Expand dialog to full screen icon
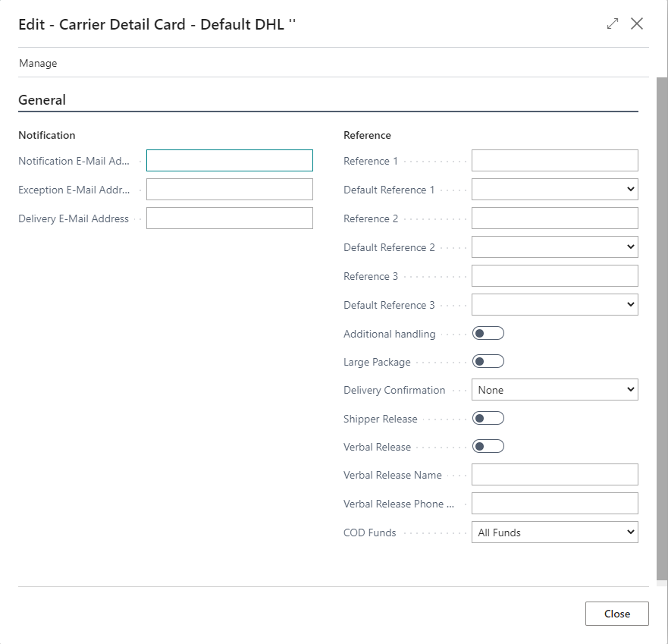Viewport: 668px width, 644px height. click(x=613, y=24)
